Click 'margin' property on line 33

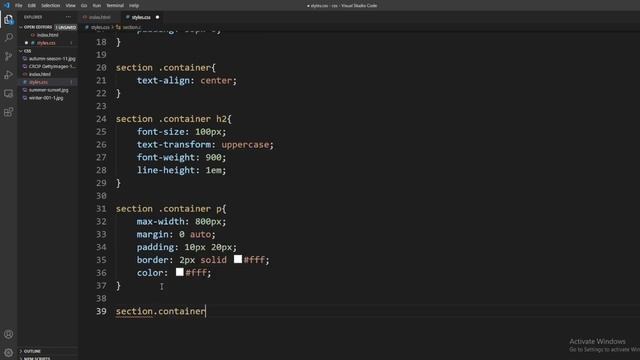click(152, 234)
